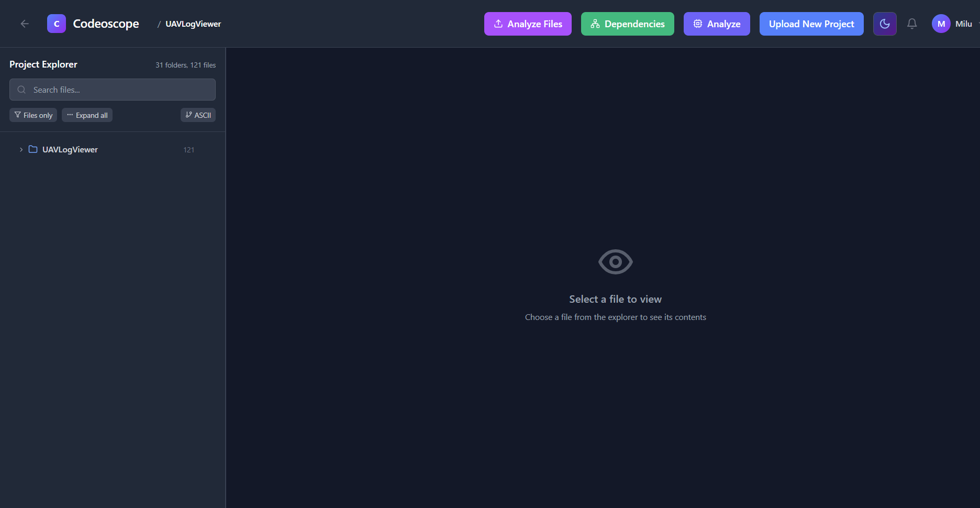
Task: Open notifications bell
Action: [912, 24]
